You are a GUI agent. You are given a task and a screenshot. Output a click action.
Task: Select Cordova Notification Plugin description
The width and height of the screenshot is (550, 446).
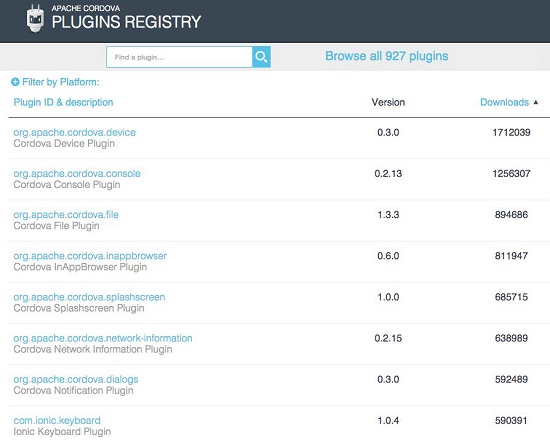(x=73, y=391)
